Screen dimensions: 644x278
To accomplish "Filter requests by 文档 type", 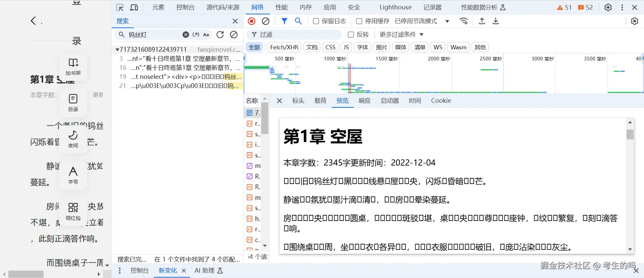I will (x=312, y=47).
